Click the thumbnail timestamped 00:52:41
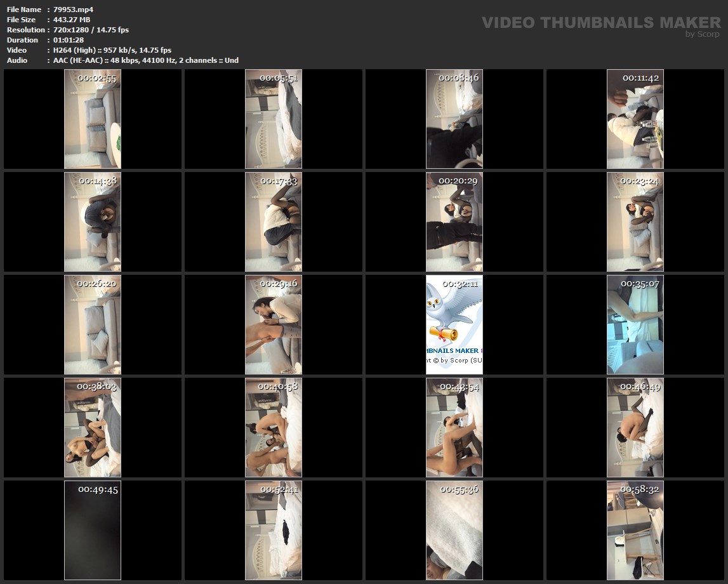This screenshot has width=728, height=584. [x=274, y=530]
